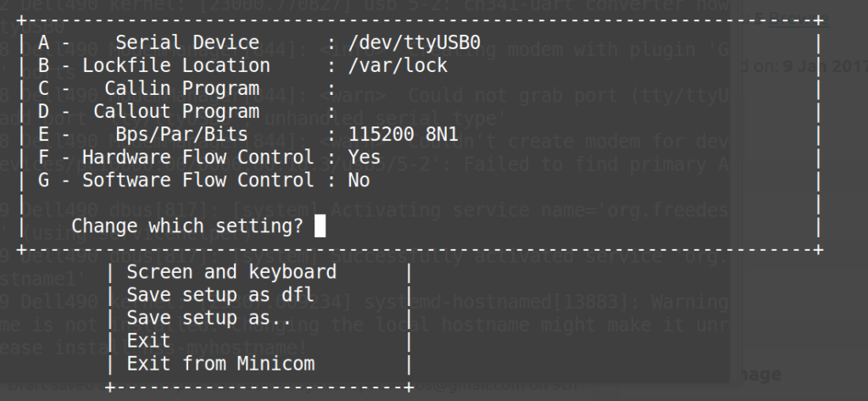Image resolution: width=868 pixels, height=401 pixels.
Task: Toggle Software Flow Control No value
Action: point(359,180)
